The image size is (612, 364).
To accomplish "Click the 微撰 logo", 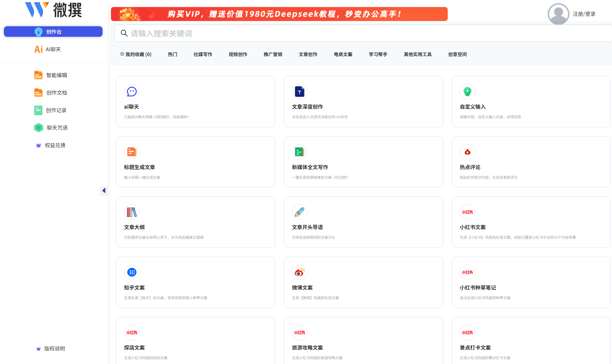I will [53, 9].
